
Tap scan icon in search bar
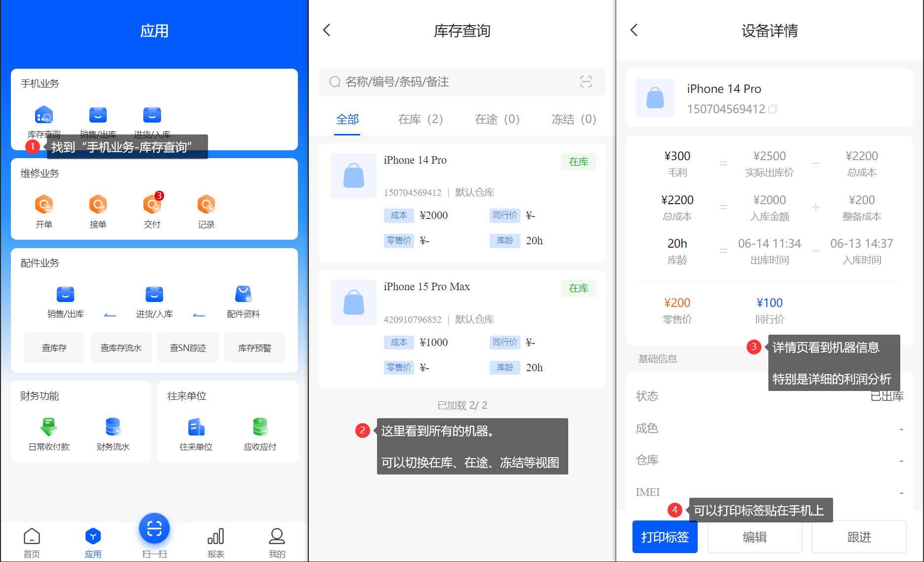586,82
